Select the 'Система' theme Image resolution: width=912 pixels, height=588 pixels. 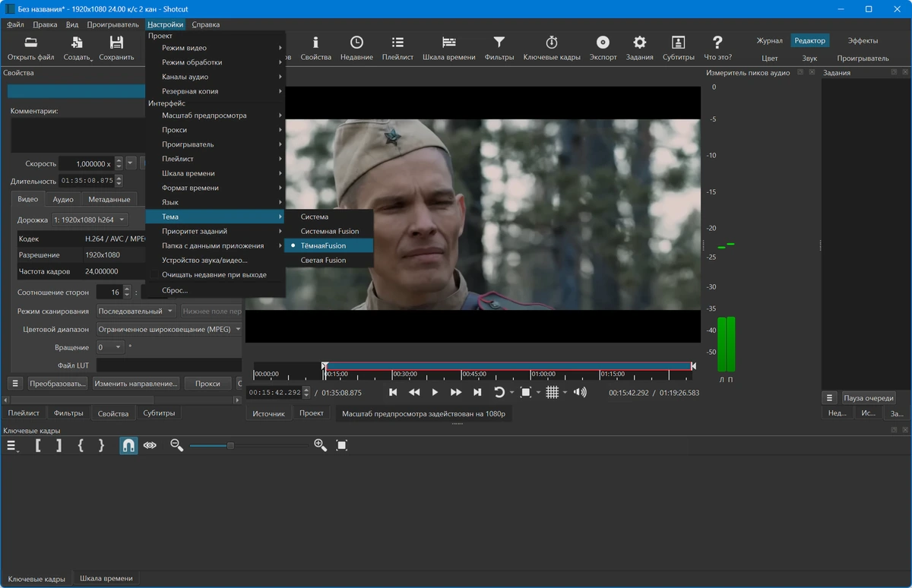point(329,217)
